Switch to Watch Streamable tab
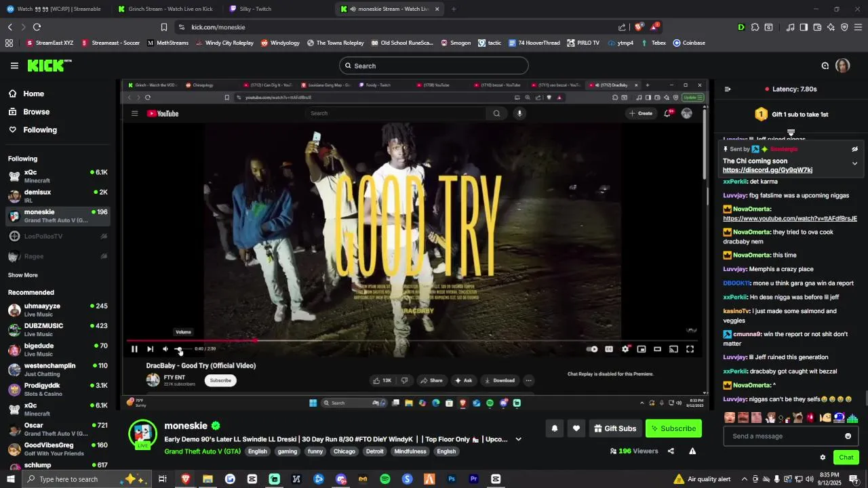Screen dimensions: 868x488 coord(54,9)
